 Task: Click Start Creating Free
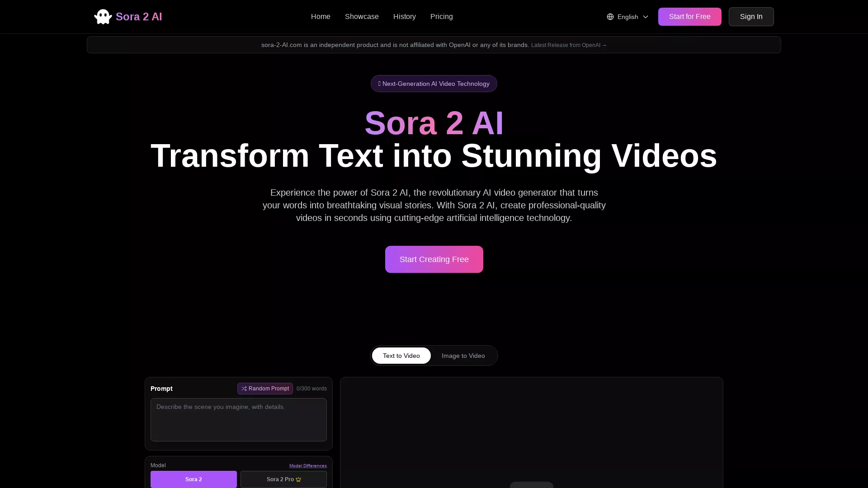[434, 259]
